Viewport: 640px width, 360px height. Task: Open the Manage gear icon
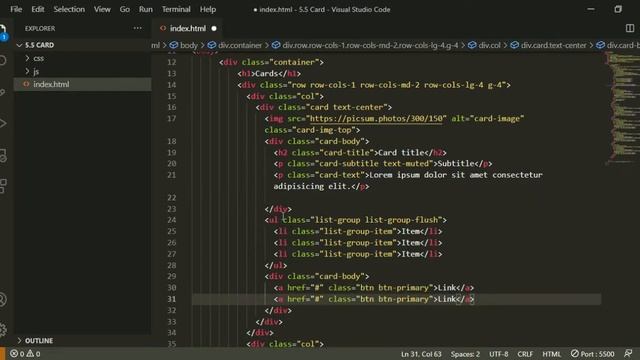pyautogui.click(x=3, y=329)
